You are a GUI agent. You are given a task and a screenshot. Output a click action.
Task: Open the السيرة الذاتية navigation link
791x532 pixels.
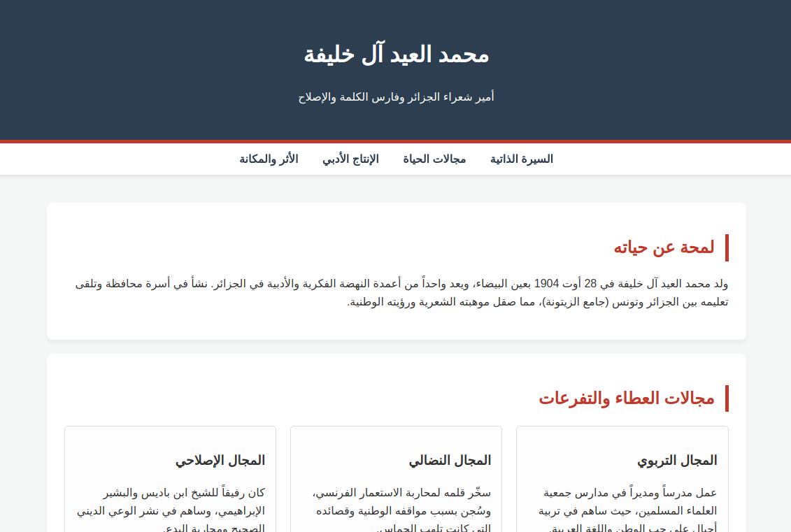coord(521,159)
